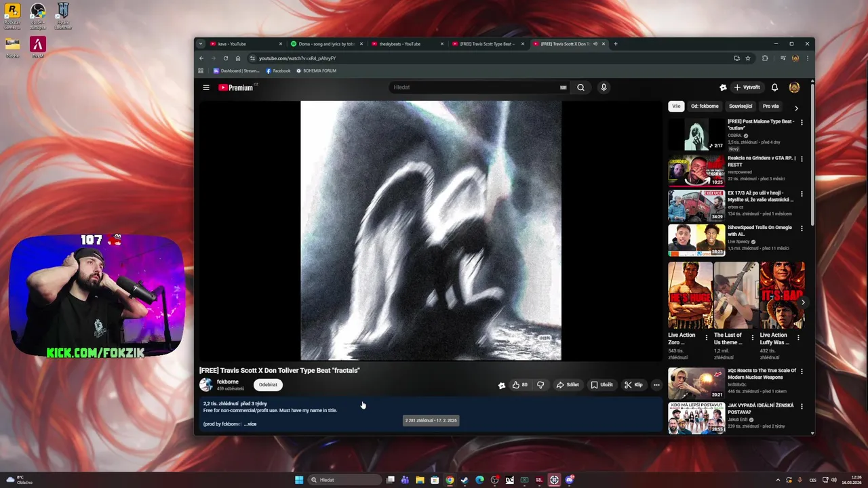The width and height of the screenshot is (868, 488).
Task: Open Live Action Zoro short
Action: coord(690,296)
